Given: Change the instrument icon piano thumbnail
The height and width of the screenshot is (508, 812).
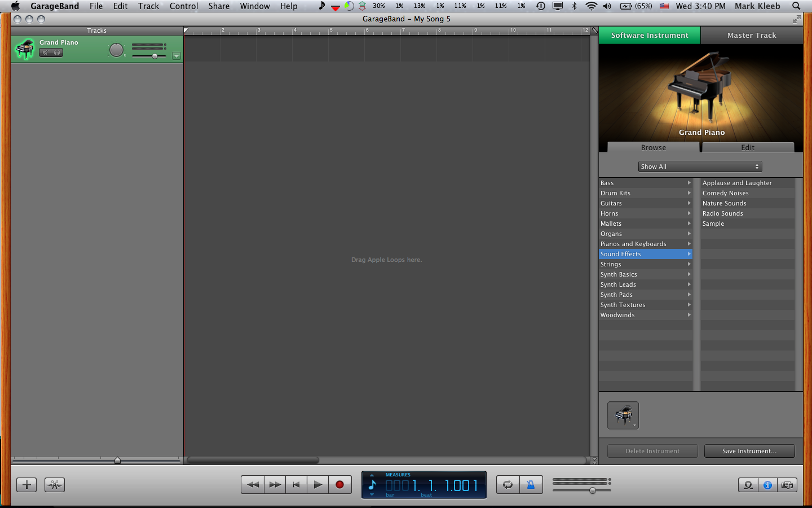Looking at the screenshot, I should [x=623, y=415].
